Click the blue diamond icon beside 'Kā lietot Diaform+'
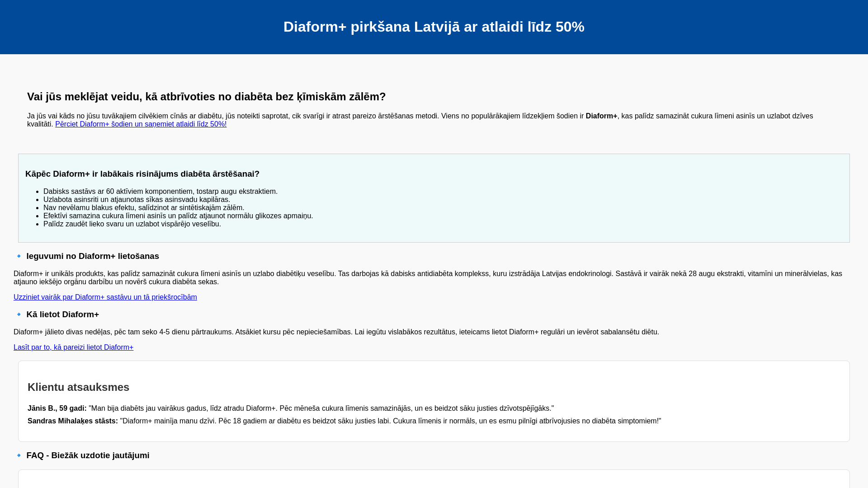This screenshot has height=488, width=868. click(x=19, y=314)
